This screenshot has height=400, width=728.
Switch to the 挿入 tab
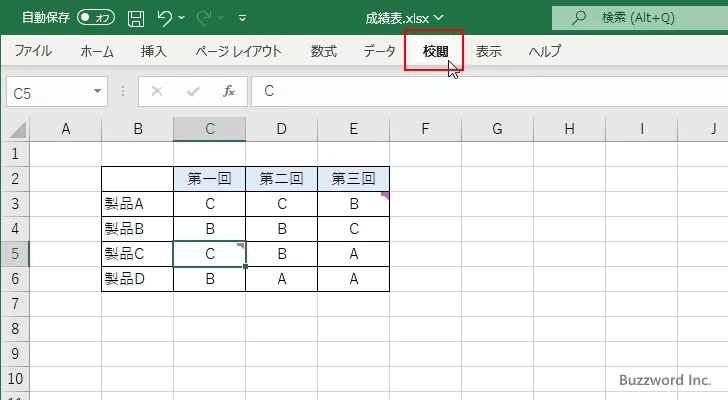tap(153, 51)
